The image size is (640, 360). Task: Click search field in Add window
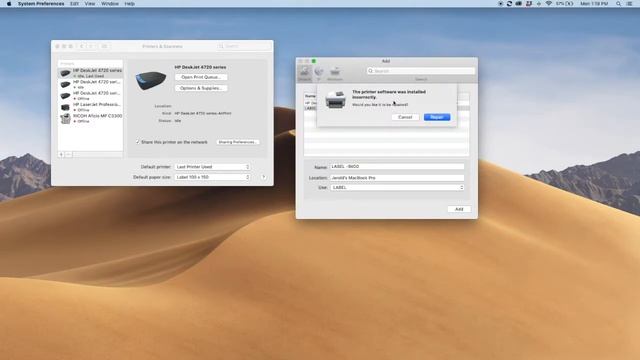tap(421, 71)
